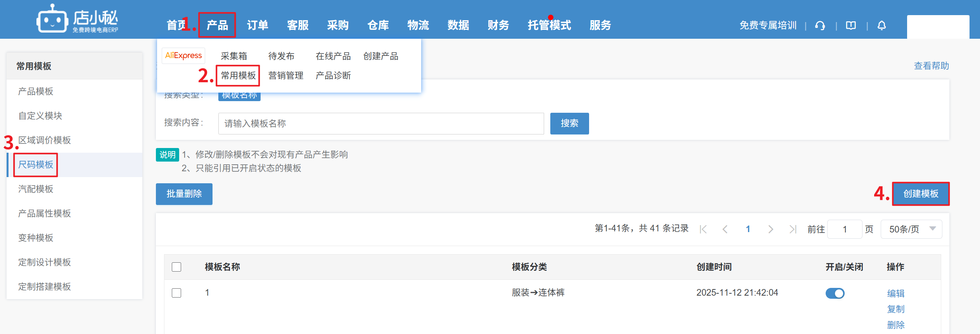This screenshot has width=980, height=334.
Task: Open the 查看帮助 link
Action: pos(931,66)
